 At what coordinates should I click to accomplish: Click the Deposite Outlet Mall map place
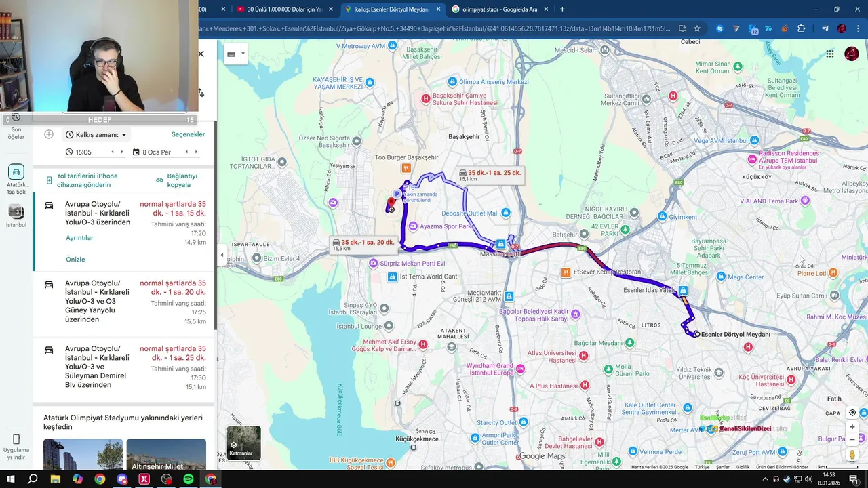click(x=505, y=213)
